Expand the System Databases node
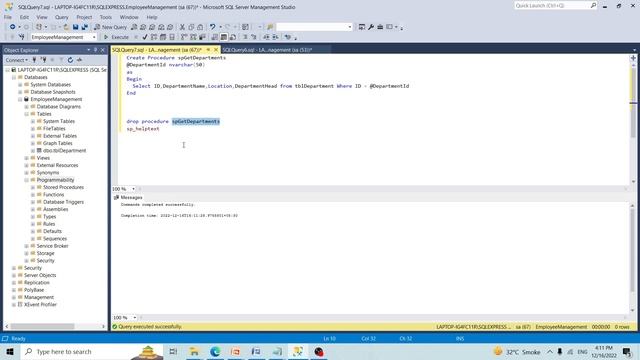 tap(20, 84)
